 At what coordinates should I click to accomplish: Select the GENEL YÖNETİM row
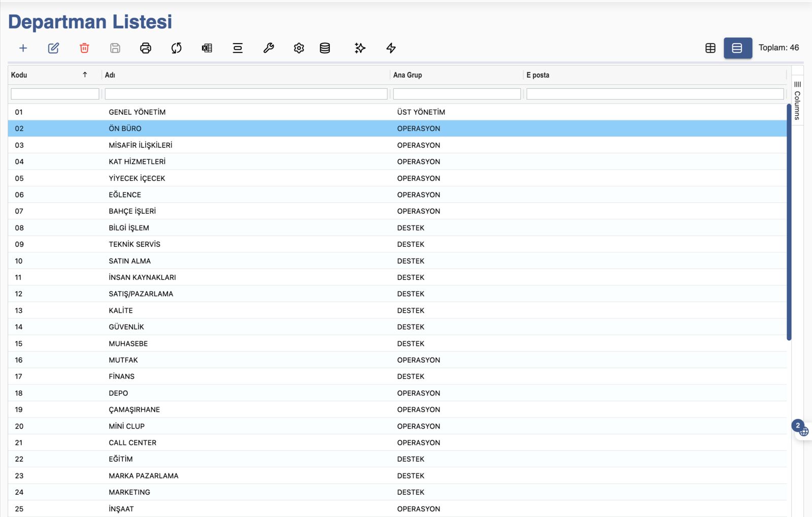coord(397,112)
